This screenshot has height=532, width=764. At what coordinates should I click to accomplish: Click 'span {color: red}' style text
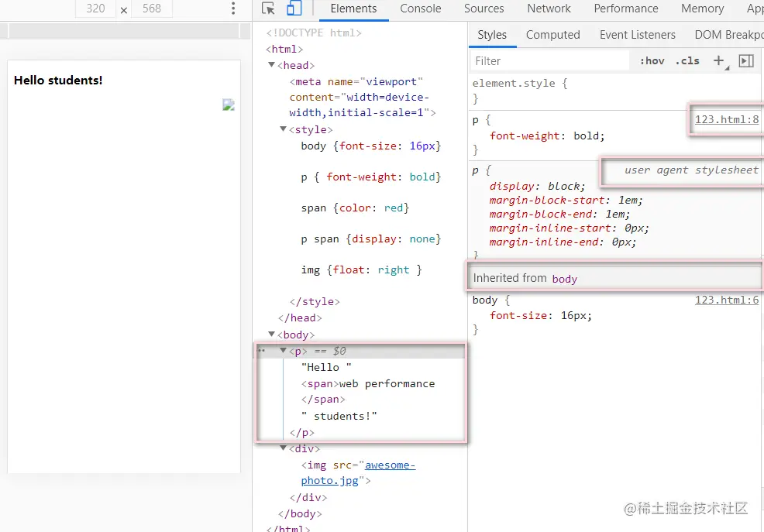[x=355, y=208]
